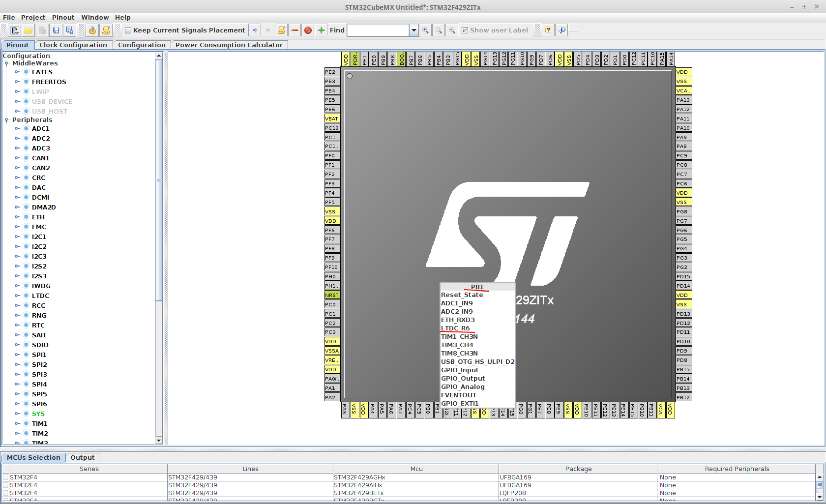The height and width of the screenshot is (504, 826).
Task: Click the Save Project floppy icon
Action: click(x=56, y=30)
